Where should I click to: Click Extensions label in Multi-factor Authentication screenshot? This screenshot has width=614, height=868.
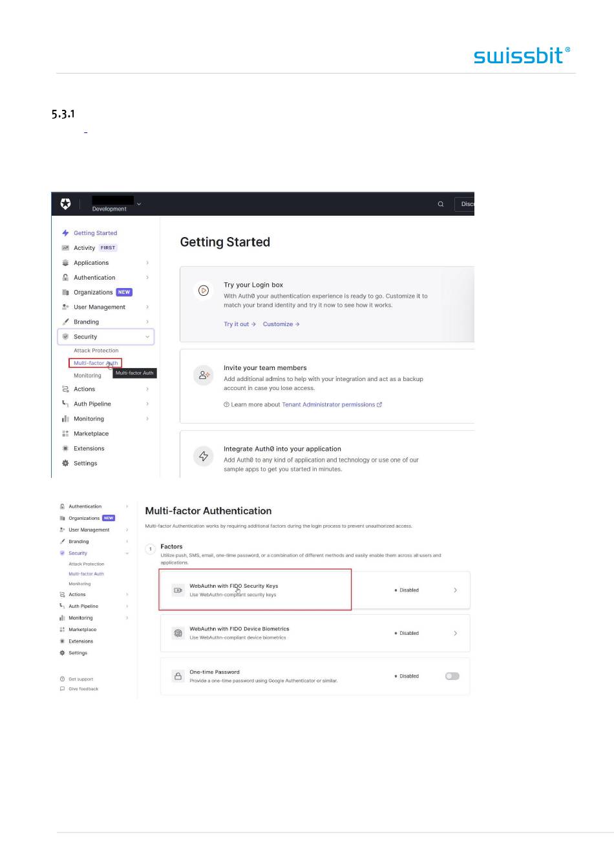click(x=81, y=641)
